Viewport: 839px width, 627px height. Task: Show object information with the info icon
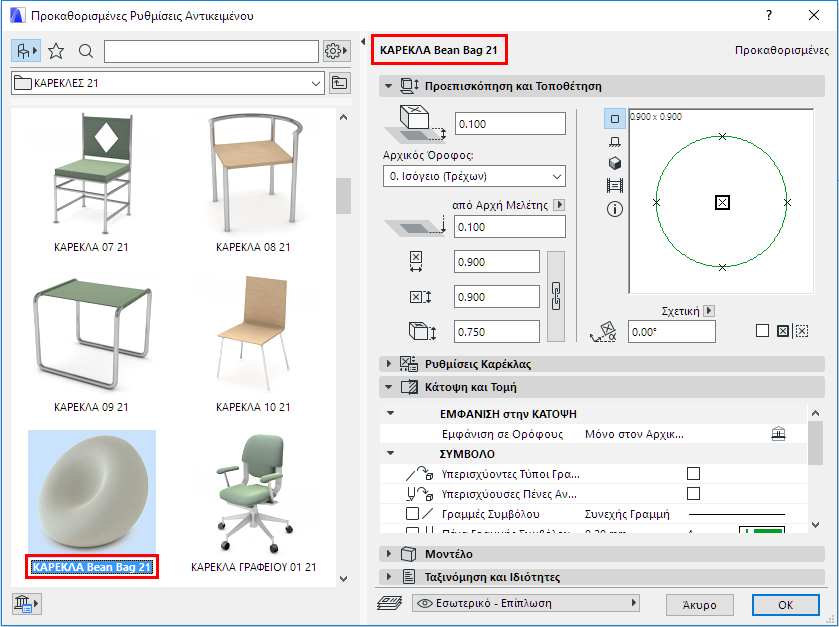[x=615, y=209]
